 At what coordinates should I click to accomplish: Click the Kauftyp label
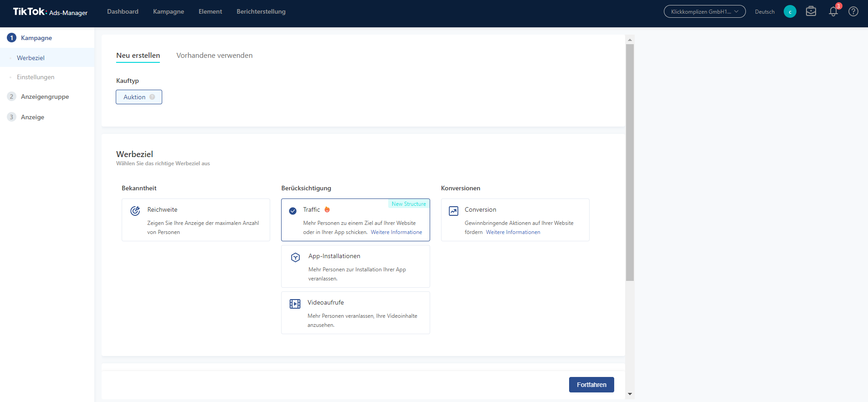pyautogui.click(x=128, y=81)
